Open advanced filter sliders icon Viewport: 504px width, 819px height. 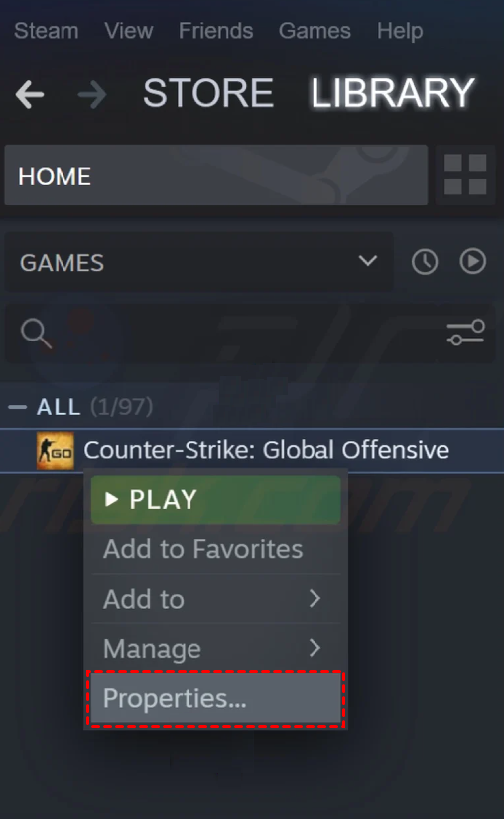466,333
